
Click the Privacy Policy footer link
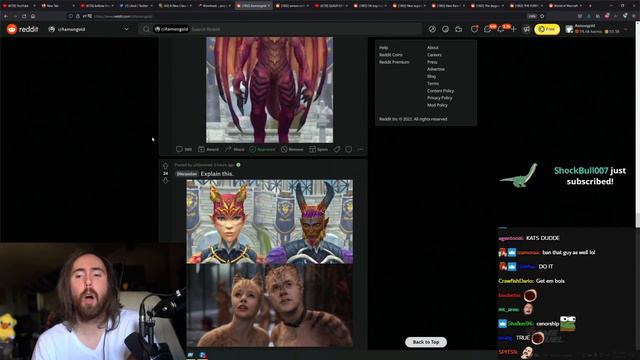(440, 98)
